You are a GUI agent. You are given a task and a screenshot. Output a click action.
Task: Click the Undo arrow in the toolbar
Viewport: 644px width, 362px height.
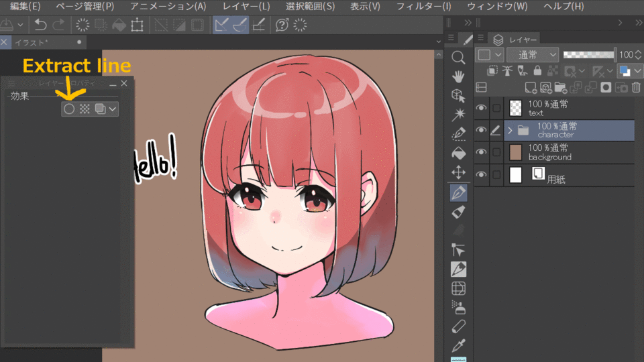[40, 25]
